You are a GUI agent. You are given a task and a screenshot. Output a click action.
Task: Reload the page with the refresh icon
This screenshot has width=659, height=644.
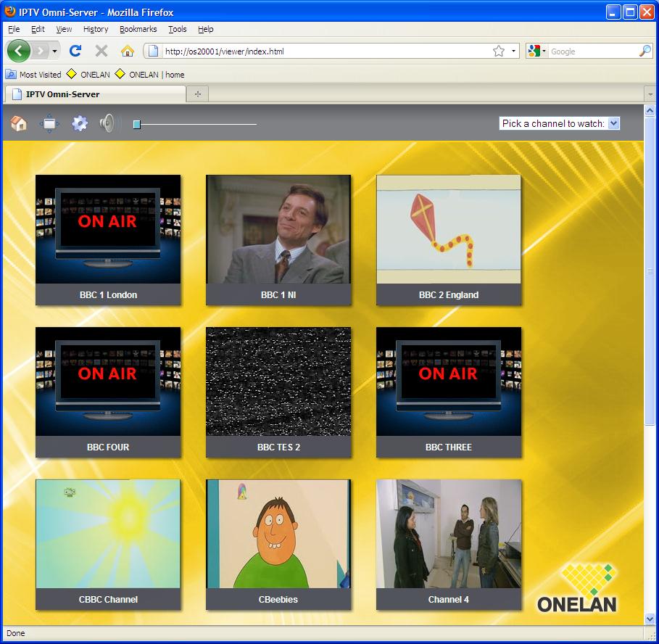(x=75, y=51)
